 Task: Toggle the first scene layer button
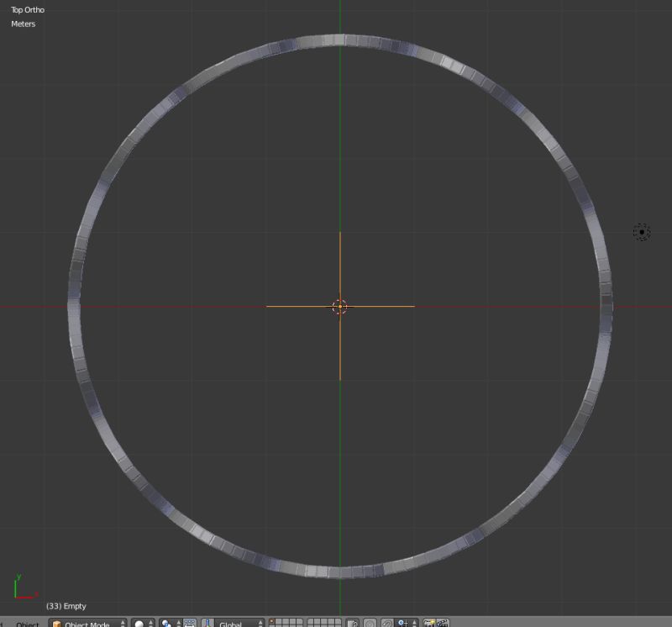pyautogui.click(x=271, y=621)
